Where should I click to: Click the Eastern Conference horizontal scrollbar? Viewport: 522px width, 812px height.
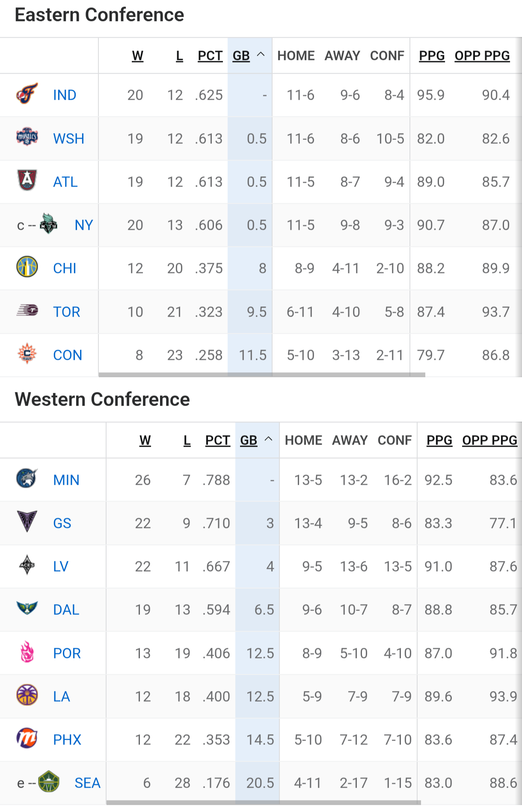tap(262, 375)
